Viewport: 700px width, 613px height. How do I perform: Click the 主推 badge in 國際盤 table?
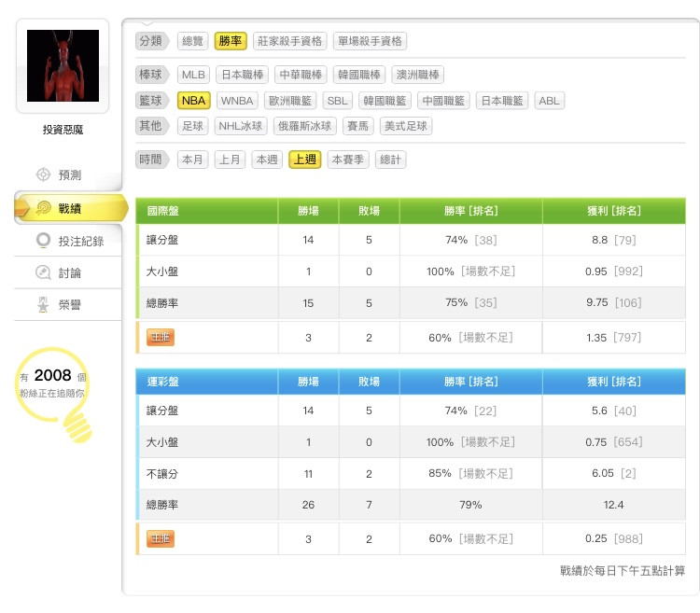pos(161,337)
